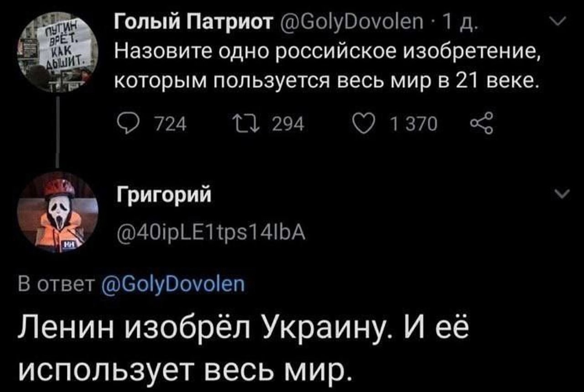Open Григорий's avatar with the ghost mask
584x392 pixels.
[57, 212]
